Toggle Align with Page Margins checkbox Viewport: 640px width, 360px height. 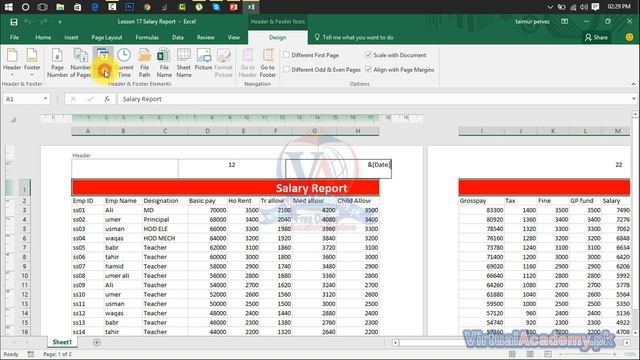[x=369, y=69]
